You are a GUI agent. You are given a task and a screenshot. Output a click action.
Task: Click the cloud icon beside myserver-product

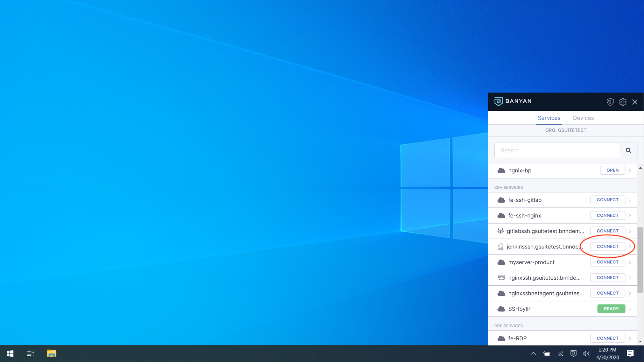[501, 262]
